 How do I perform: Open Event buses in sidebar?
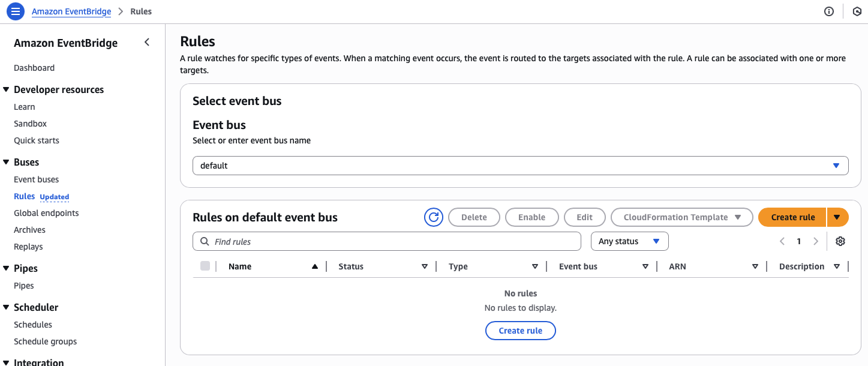pyautogui.click(x=37, y=179)
